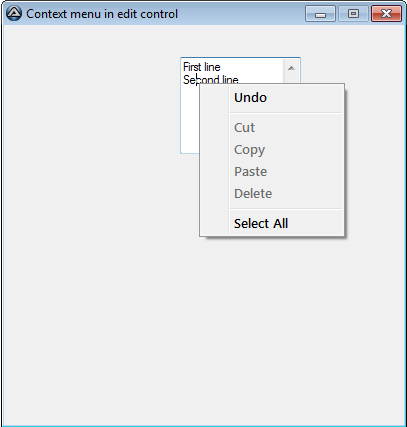Select the Cut menu entry

[x=272, y=127]
